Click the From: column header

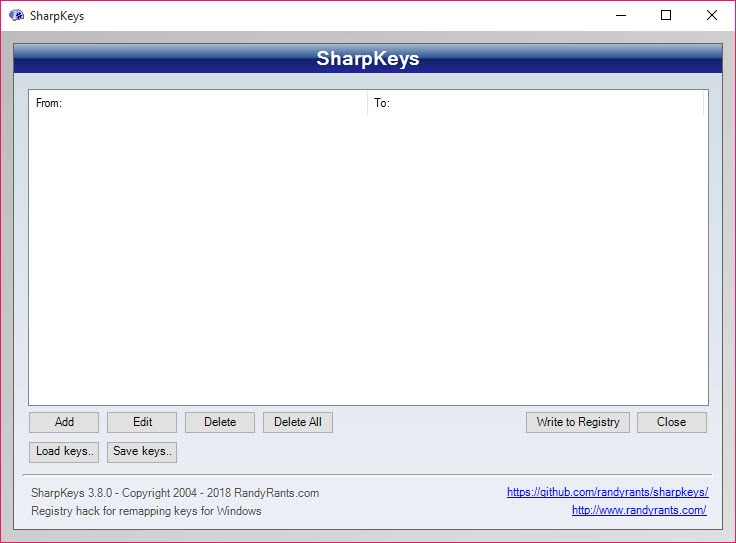(x=198, y=103)
